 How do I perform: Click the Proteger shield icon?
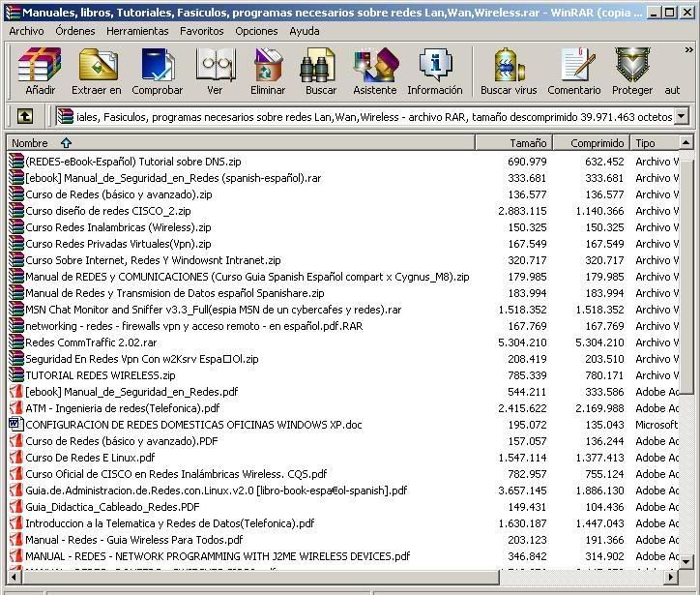tap(632, 71)
